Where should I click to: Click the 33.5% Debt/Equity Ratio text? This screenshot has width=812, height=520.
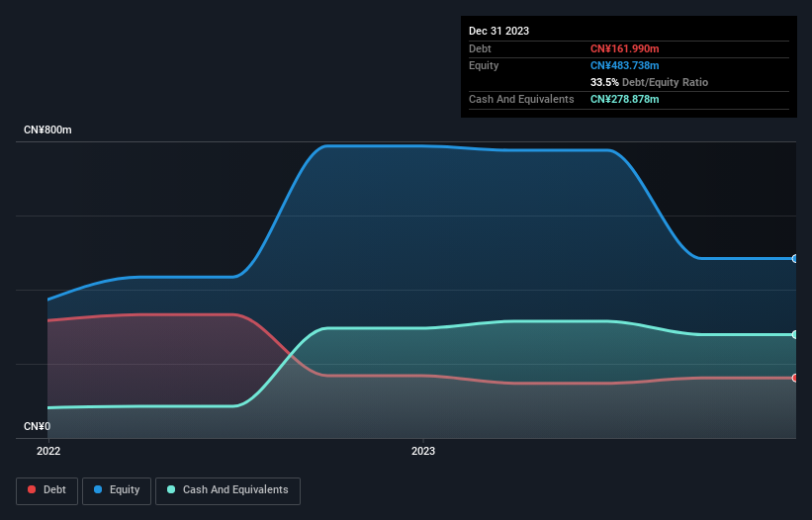click(x=649, y=82)
